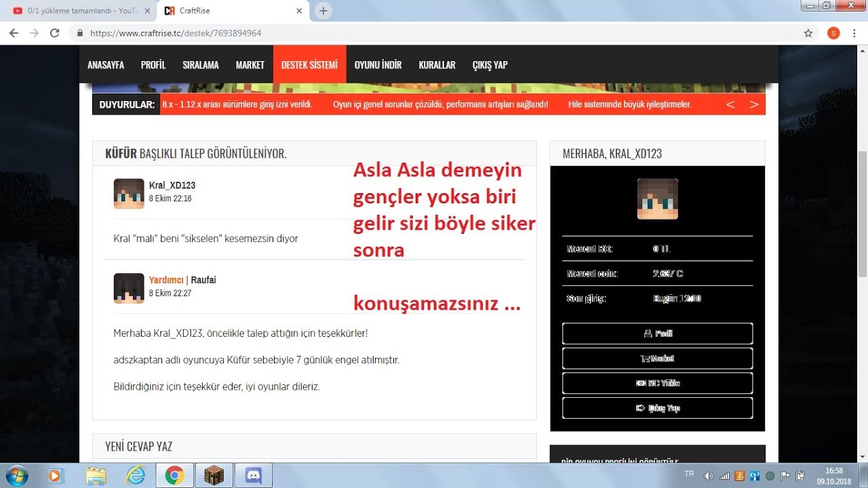Open the Minecraft crafting table taskbar icon
The image size is (868, 488).
click(214, 476)
